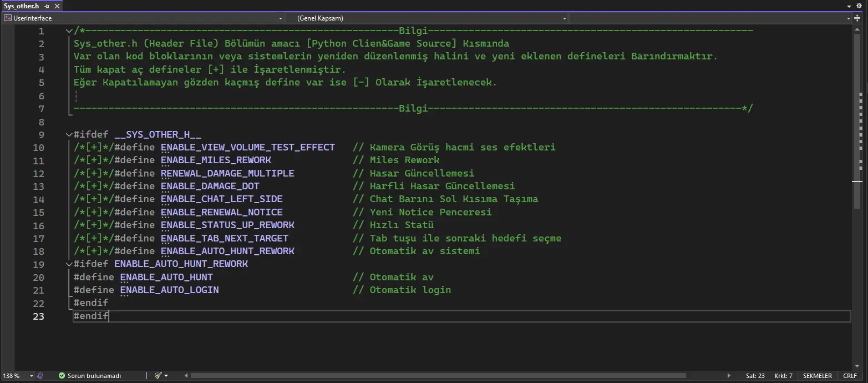The height and width of the screenshot is (383, 868).
Task: Click ENABLE_TAB_NEXT_TARGET define name
Action: pyautogui.click(x=225, y=238)
